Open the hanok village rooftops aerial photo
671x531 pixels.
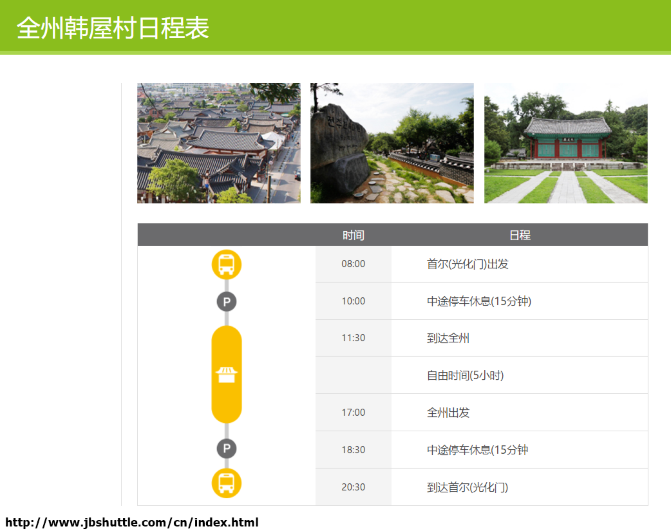click(x=218, y=143)
